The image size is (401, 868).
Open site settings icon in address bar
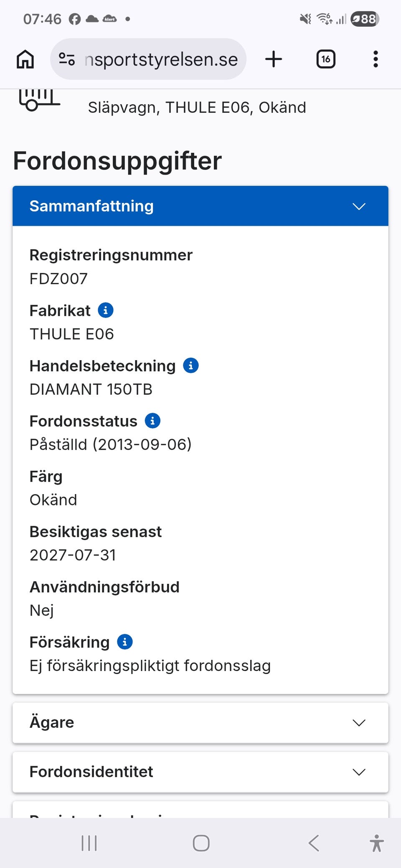pyautogui.click(x=67, y=59)
